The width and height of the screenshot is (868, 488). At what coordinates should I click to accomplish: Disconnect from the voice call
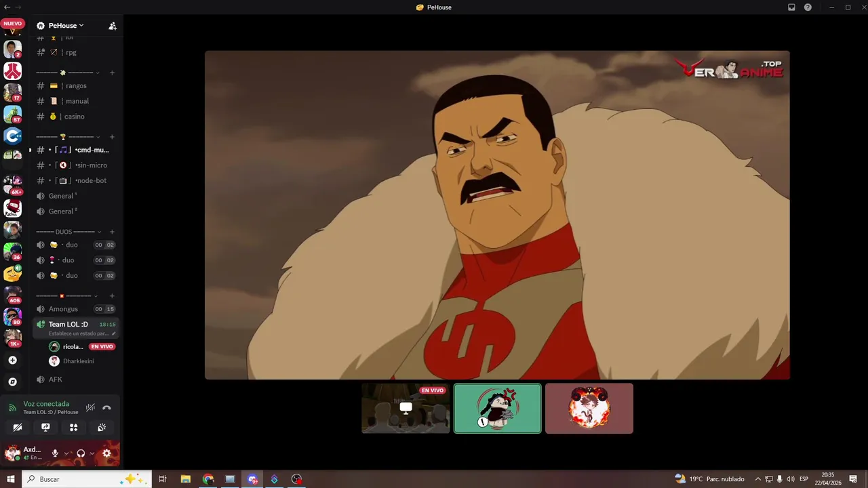tap(106, 408)
